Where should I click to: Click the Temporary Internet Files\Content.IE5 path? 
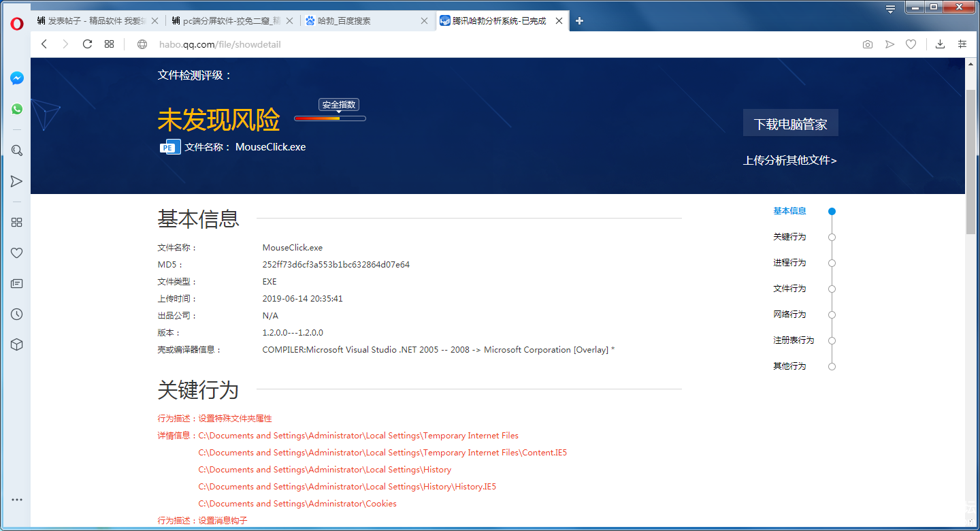[x=382, y=453]
